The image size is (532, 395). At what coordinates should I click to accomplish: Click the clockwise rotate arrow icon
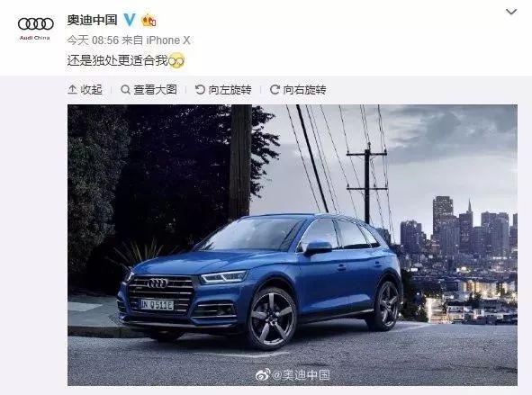tap(275, 89)
